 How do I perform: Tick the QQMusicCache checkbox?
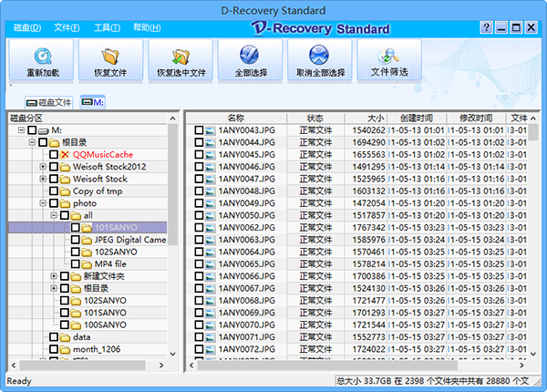54,154
